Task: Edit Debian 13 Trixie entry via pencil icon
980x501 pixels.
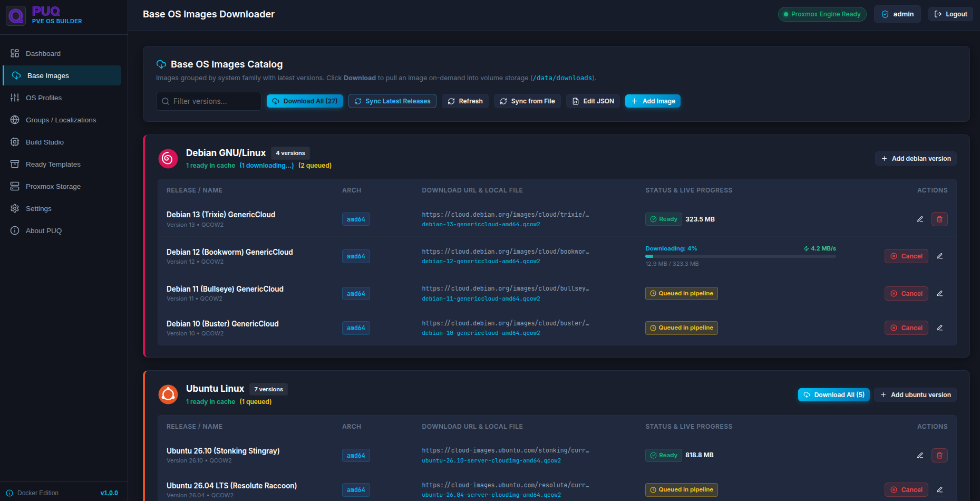Action: coord(920,219)
